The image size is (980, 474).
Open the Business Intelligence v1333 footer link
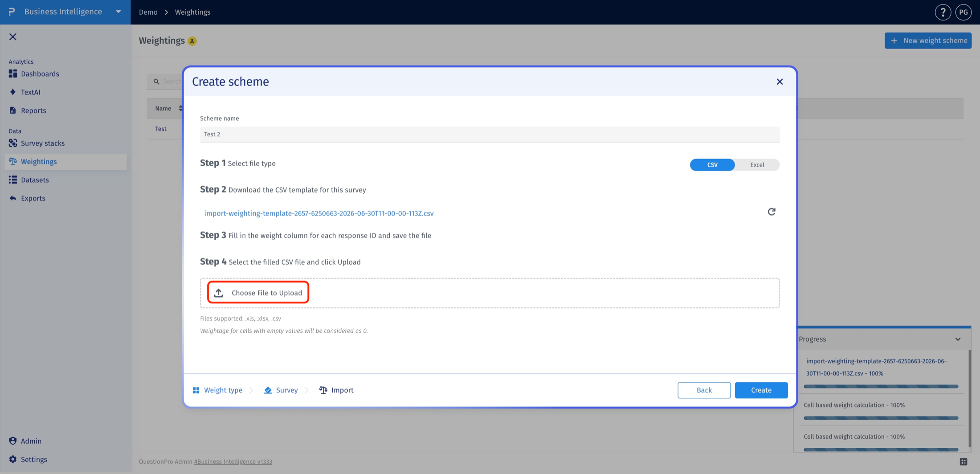click(233, 462)
